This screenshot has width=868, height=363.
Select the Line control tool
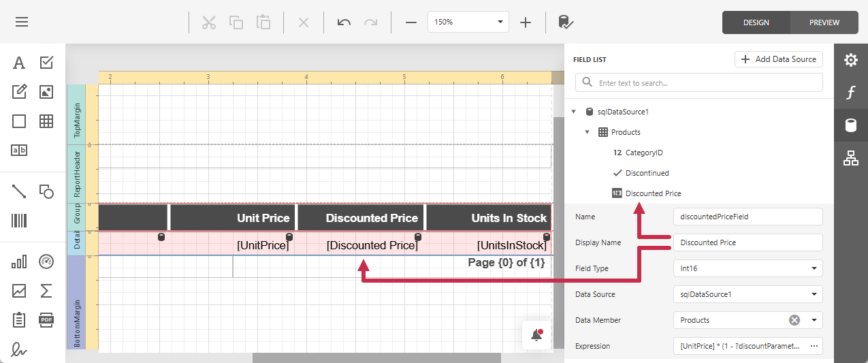[19, 191]
